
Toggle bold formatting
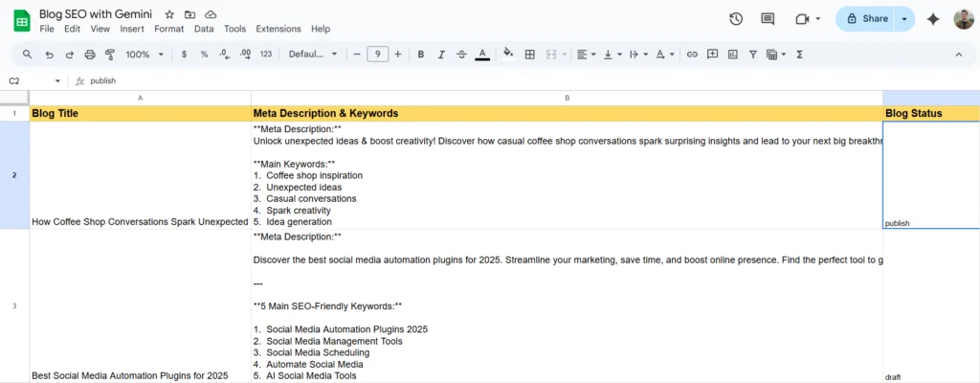420,55
